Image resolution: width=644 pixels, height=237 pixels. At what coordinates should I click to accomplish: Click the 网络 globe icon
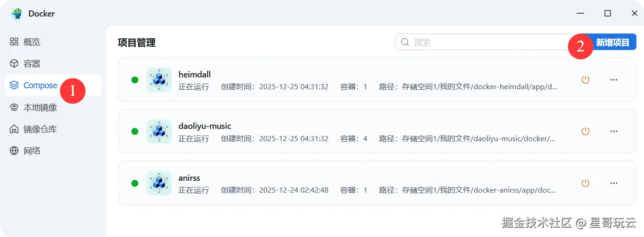[x=14, y=151]
